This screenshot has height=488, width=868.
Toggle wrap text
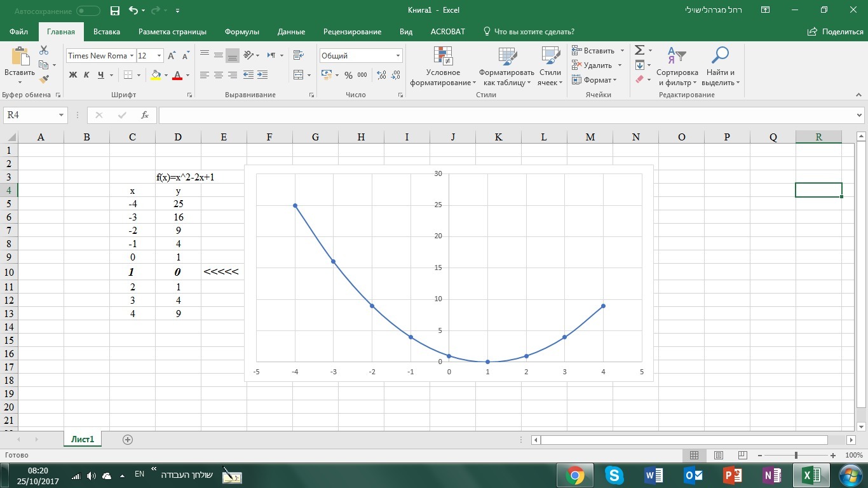[299, 55]
